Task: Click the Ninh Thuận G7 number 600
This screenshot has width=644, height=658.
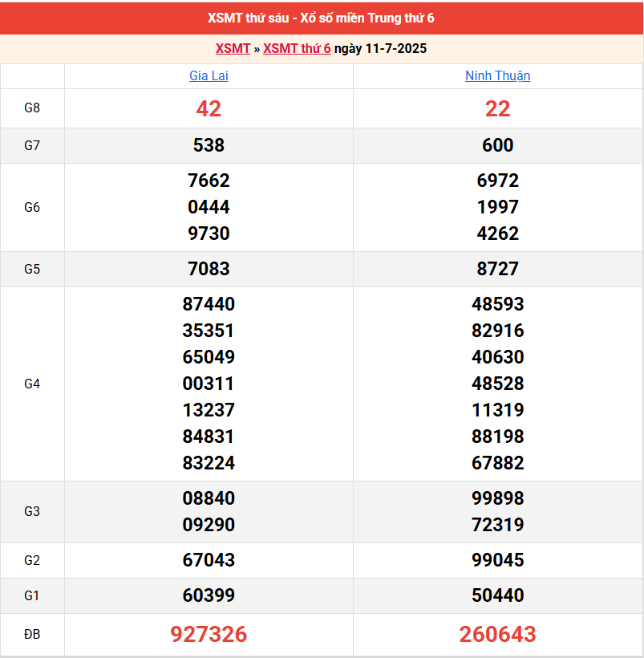Action: click(x=497, y=145)
